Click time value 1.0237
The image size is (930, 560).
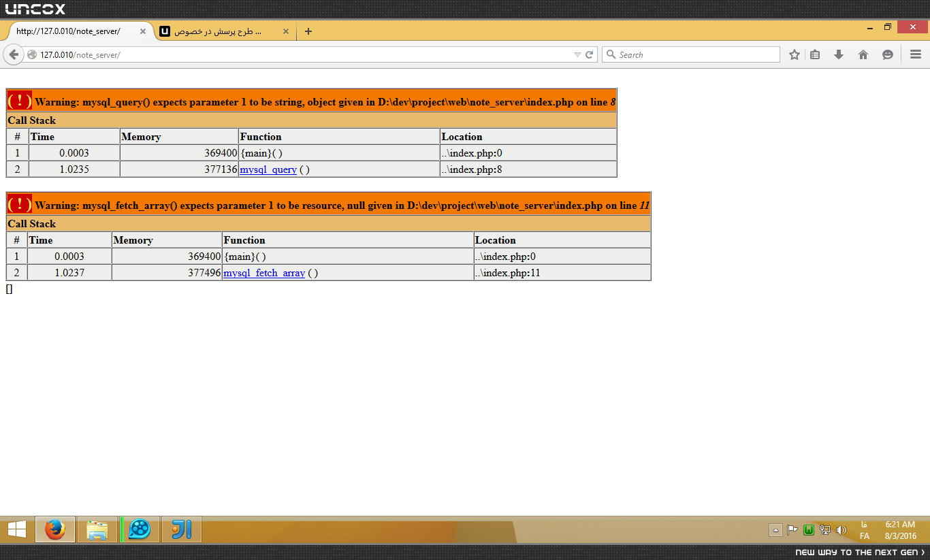pos(69,273)
